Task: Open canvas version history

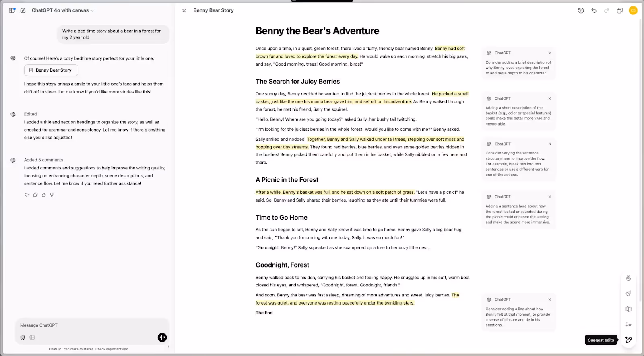Action: point(581,10)
